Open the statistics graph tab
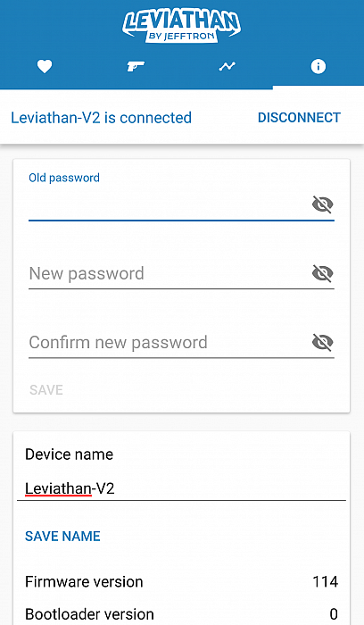Screen dimensions: 364x625 (x=227, y=67)
